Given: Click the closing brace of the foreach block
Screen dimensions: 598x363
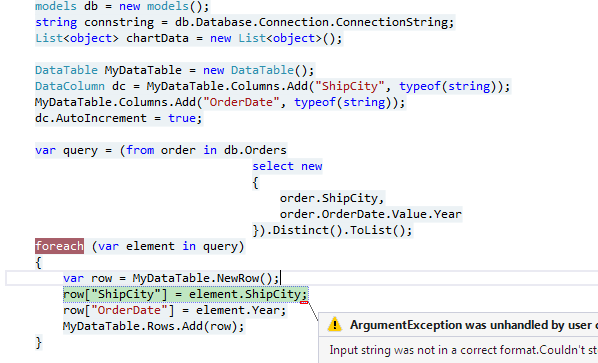Looking at the screenshot, I should click(x=38, y=342).
